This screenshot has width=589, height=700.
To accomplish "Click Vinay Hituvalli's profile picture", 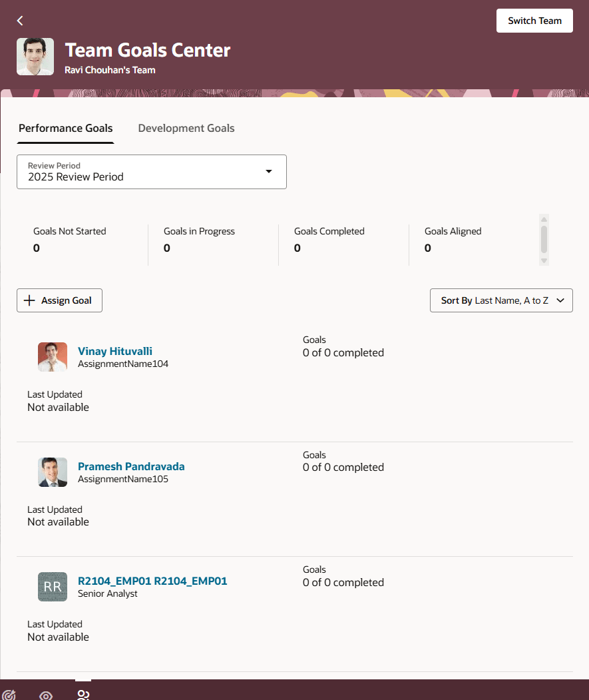I will 52,357.
